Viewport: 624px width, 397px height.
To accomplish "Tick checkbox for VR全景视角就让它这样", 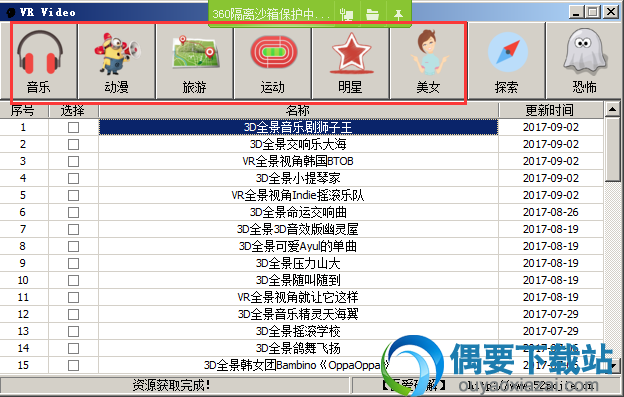I will pos(73,298).
